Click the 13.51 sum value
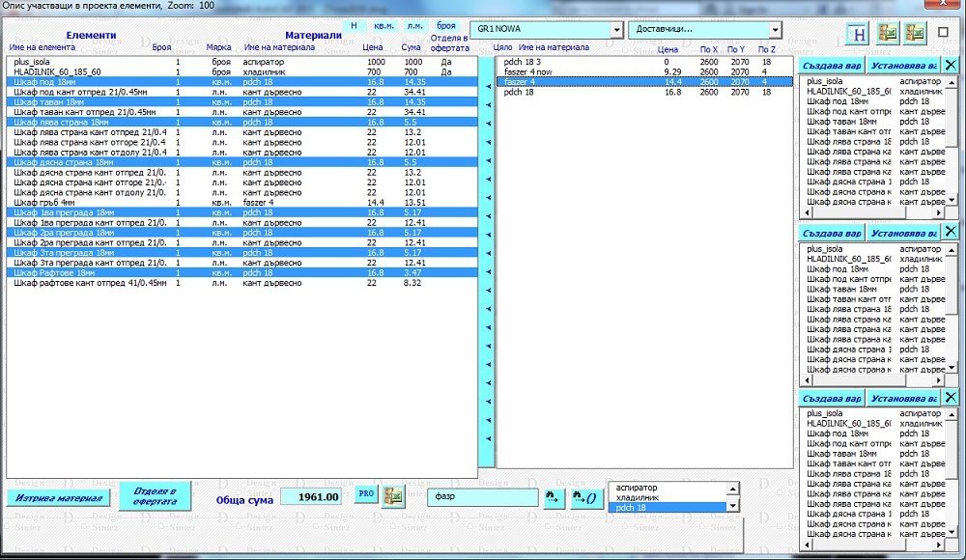Image resolution: width=966 pixels, height=560 pixels. pyautogui.click(x=414, y=202)
